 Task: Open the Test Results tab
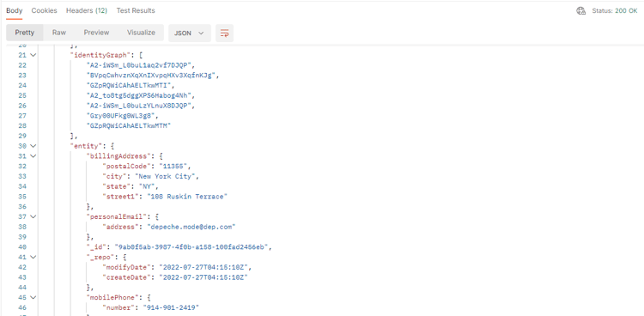coord(136,10)
